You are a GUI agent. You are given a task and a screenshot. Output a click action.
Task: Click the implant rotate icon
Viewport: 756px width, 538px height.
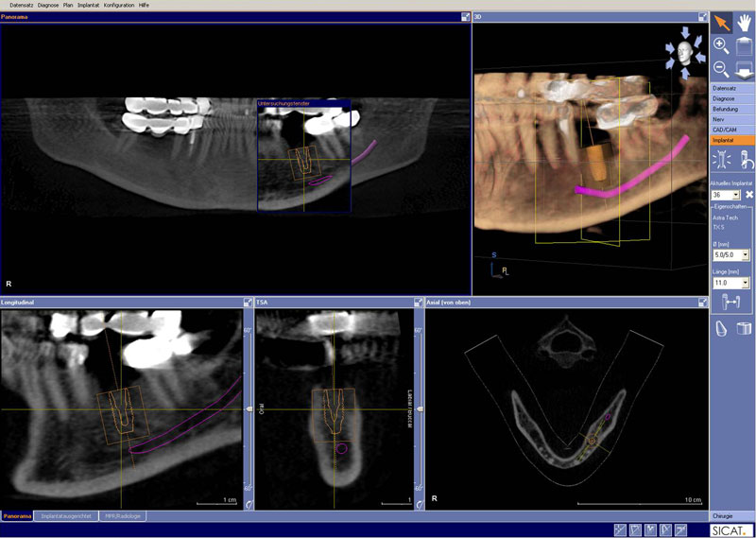[744, 159]
